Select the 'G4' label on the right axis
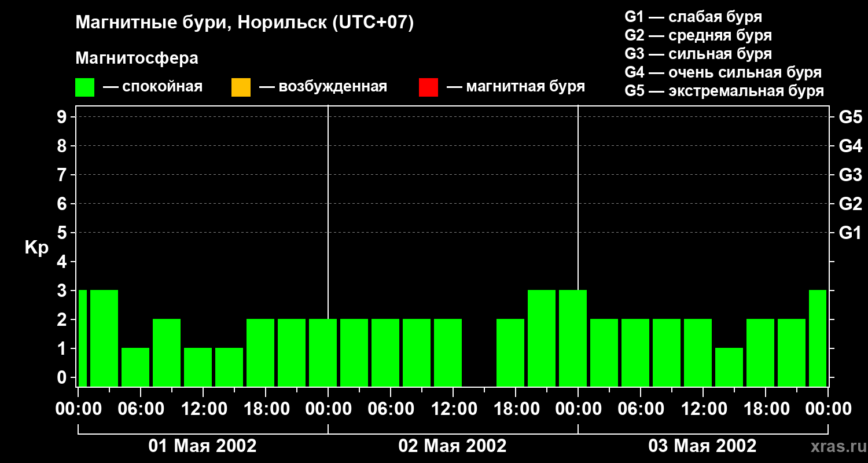Screen dimensions: 868x463 click(850, 146)
